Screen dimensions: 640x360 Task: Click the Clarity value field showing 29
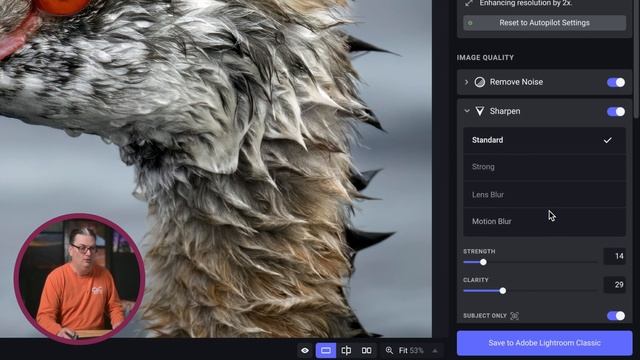pos(614,285)
